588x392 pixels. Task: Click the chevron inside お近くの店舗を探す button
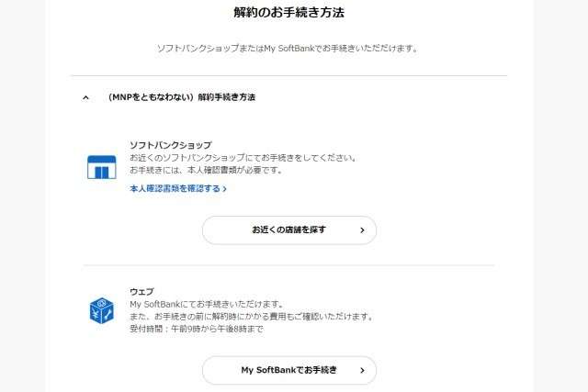click(x=362, y=230)
